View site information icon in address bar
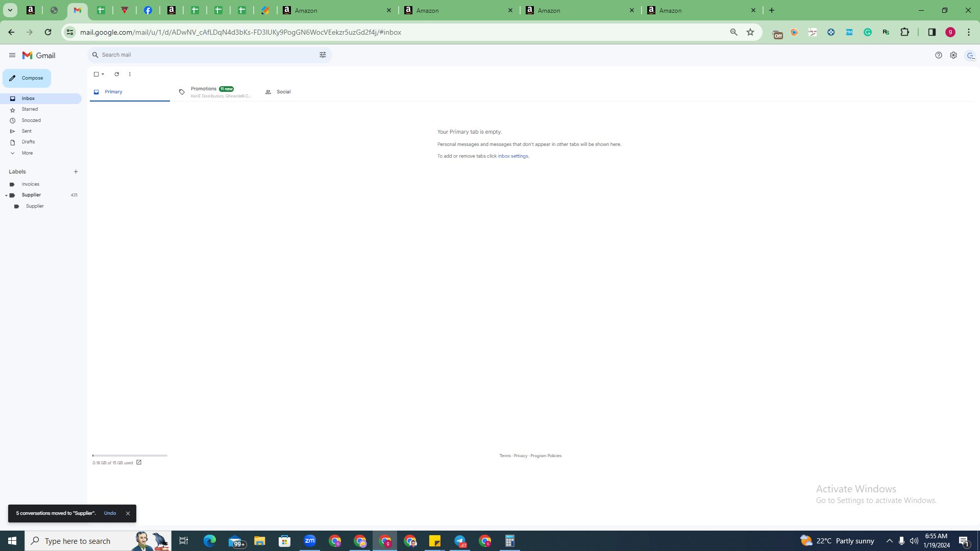Screen dimensions: 980x551 pos(70,32)
